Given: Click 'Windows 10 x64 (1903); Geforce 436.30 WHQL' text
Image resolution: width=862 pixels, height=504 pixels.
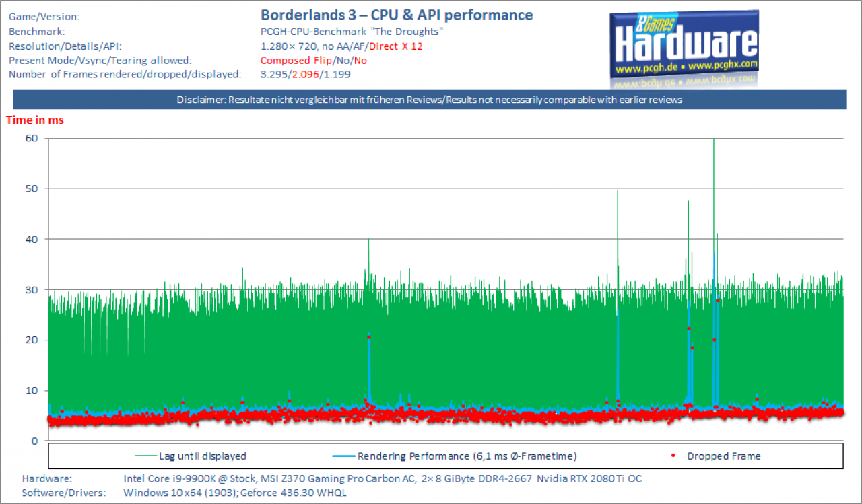Looking at the screenshot, I should tap(235, 493).
